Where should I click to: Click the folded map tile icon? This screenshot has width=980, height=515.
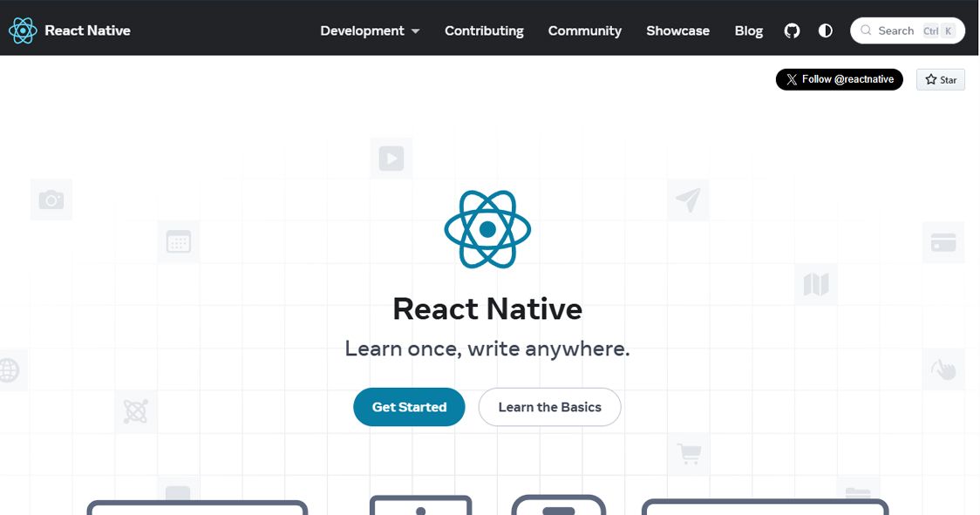coord(815,284)
